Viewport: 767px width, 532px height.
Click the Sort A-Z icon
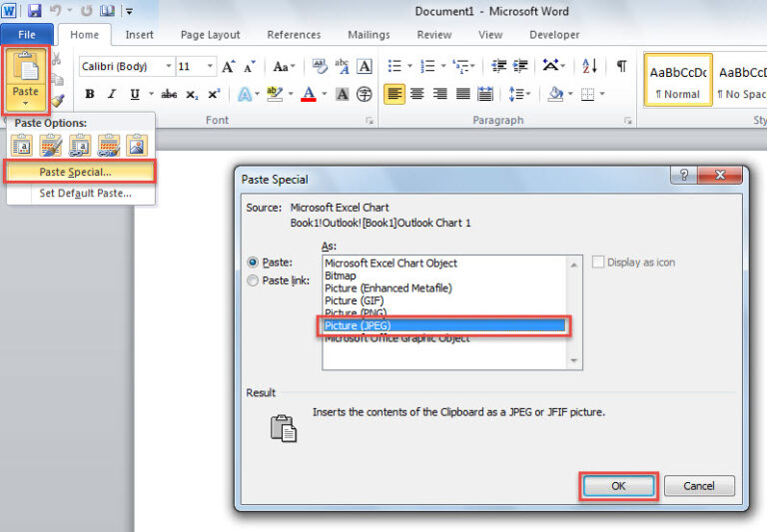pyautogui.click(x=589, y=67)
